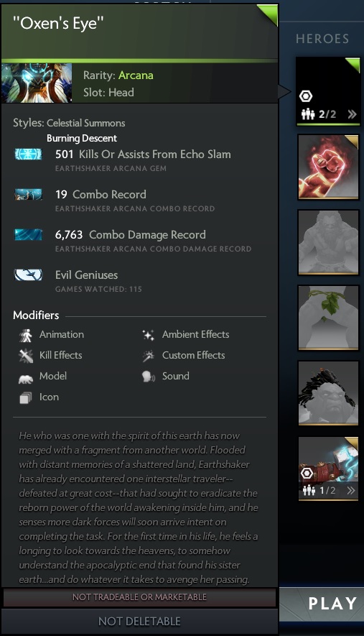
Task: Click the Oxen's Eye Arcana item portrait
Action: pos(37,83)
